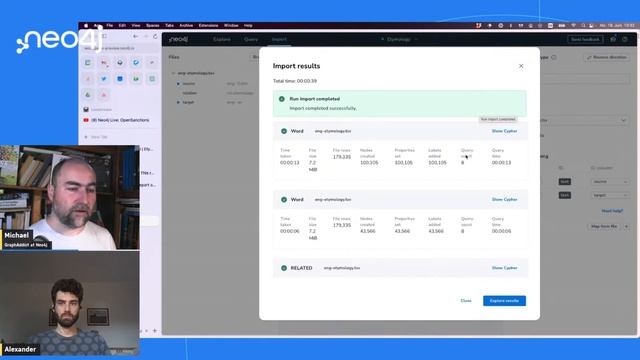This screenshot has height=360, width=640.
Task: Close the Import results dialog with X
Action: point(521,66)
